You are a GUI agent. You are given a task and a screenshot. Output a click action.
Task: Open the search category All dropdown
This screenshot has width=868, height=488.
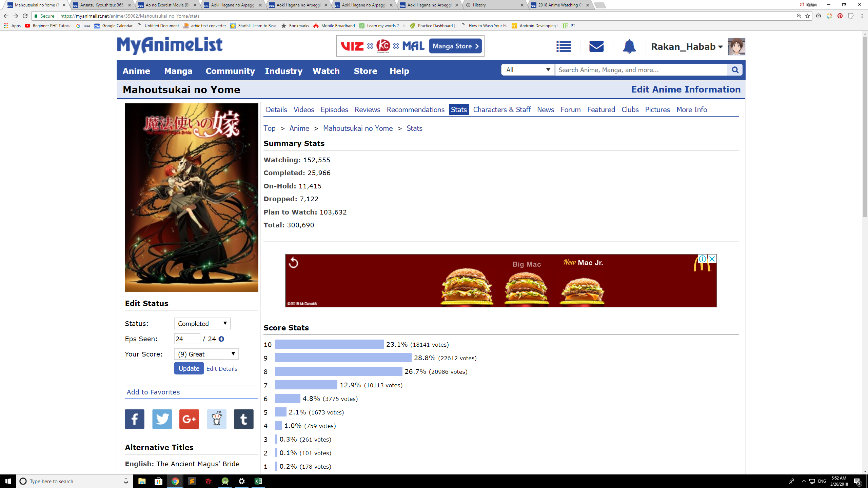[528, 70]
